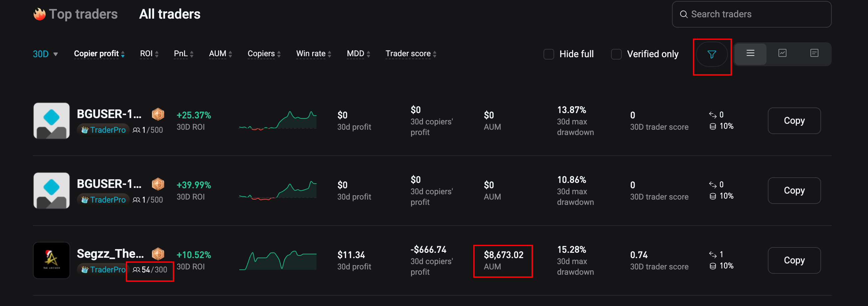The height and width of the screenshot is (306, 868).
Task: Click the fire icon beside Top traders
Action: [x=39, y=15]
